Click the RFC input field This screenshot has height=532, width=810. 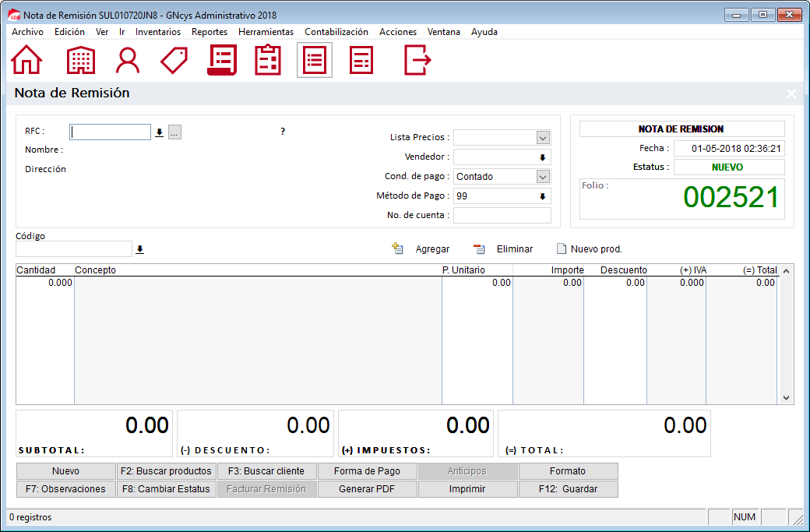(110, 132)
